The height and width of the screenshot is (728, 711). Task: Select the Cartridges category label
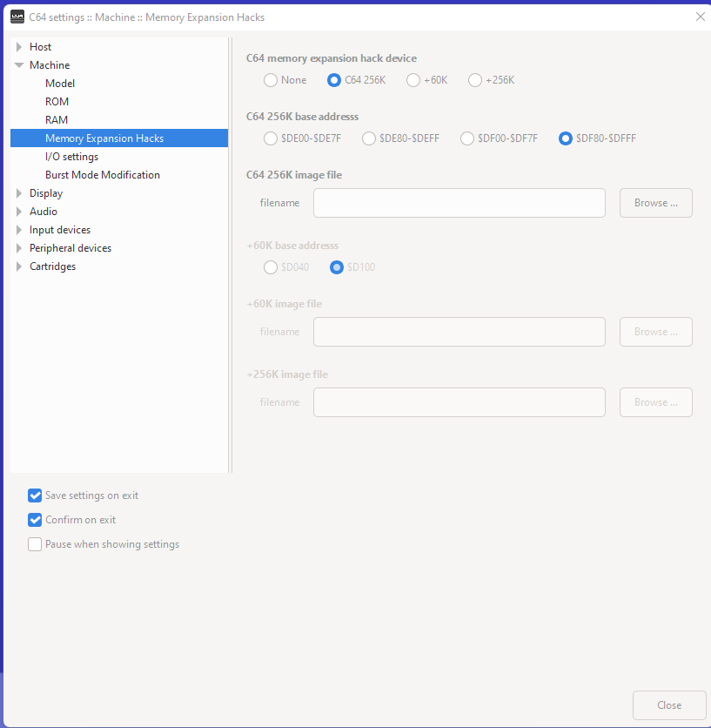tap(52, 266)
